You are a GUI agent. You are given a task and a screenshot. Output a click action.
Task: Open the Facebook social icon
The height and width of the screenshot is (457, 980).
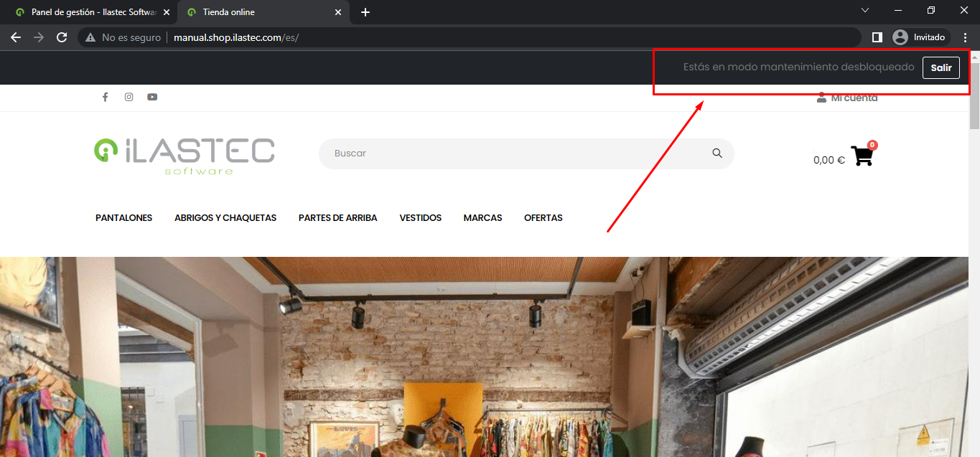[105, 97]
